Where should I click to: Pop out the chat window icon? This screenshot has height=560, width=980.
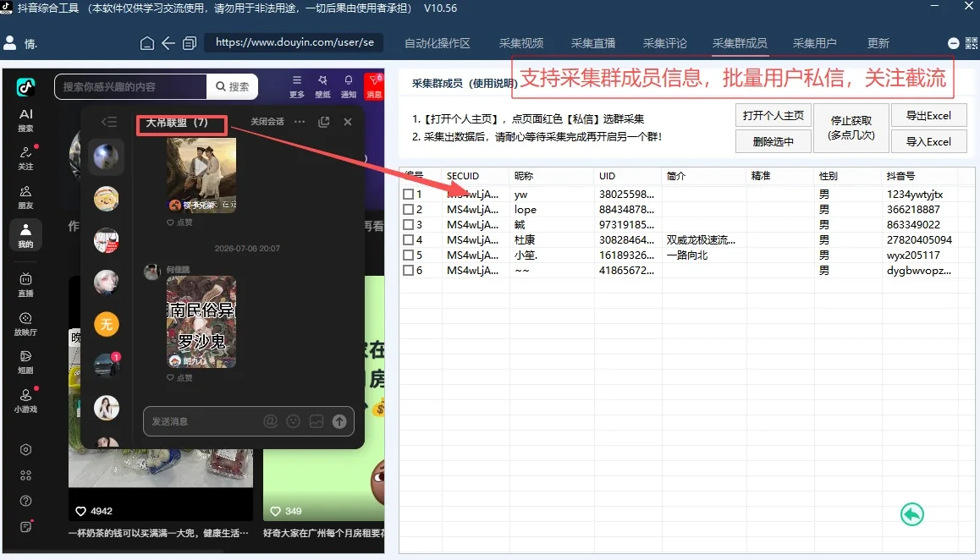(324, 122)
